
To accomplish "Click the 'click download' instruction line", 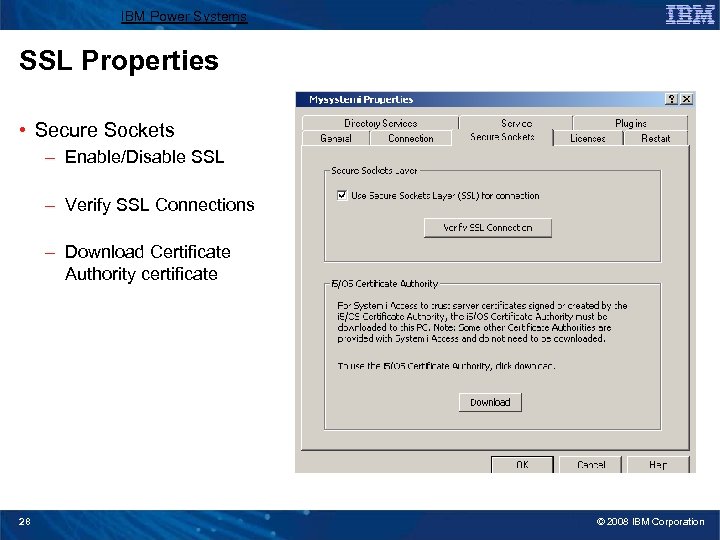I will [446, 366].
